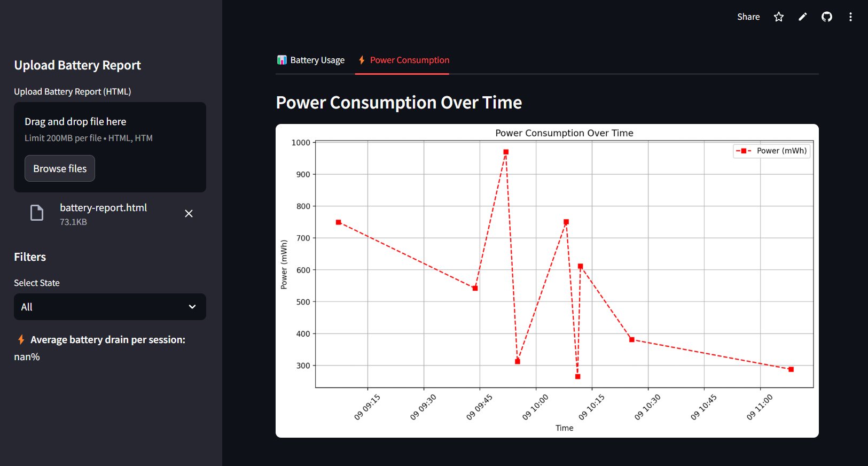Screen dimensions: 868x466
Task: Click the Share button
Action: click(748, 17)
